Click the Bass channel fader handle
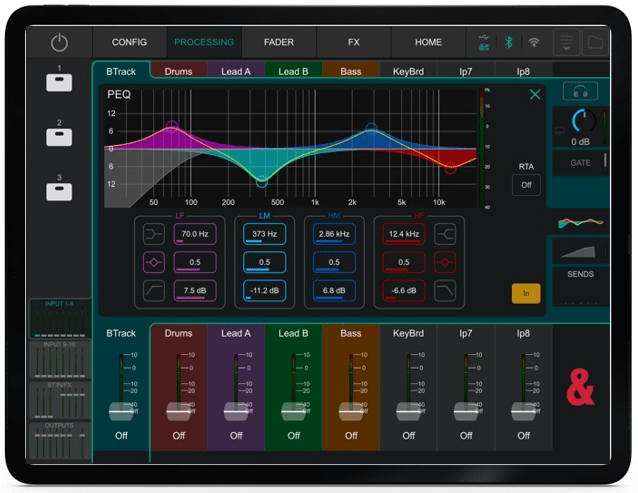 pyautogui.click(x=351, y=410)
